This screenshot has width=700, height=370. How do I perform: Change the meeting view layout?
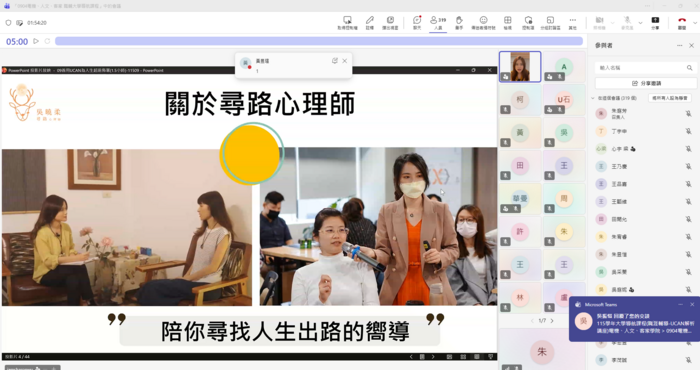coord(508,22)
